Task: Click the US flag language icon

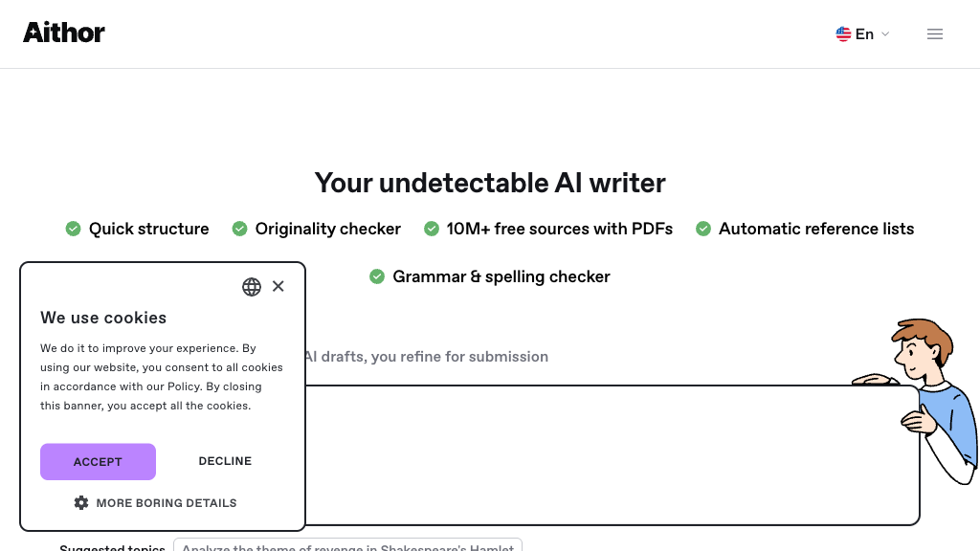Action: [x=843, y=34]
